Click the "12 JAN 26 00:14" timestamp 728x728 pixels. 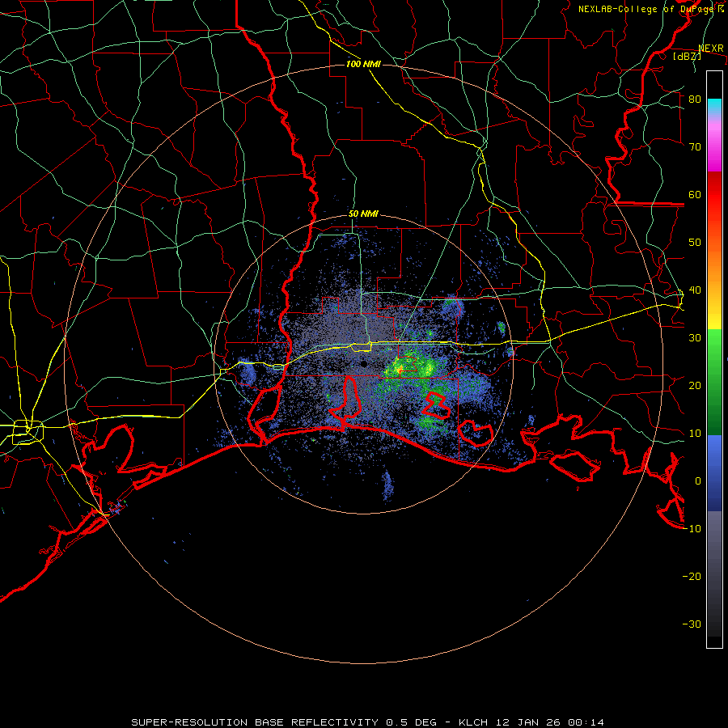pyautogui.click(x=549, y=722)
